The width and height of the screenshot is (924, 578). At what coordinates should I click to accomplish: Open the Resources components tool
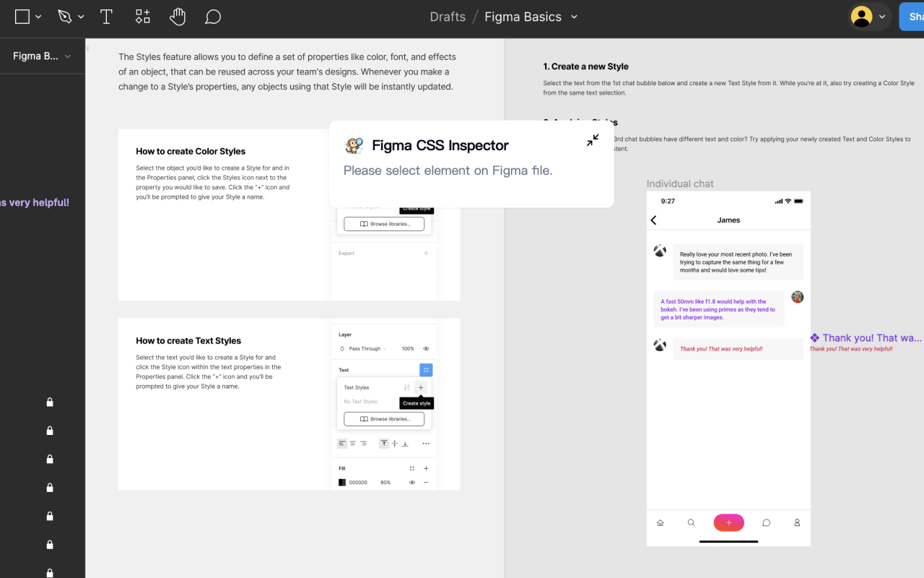143,17
